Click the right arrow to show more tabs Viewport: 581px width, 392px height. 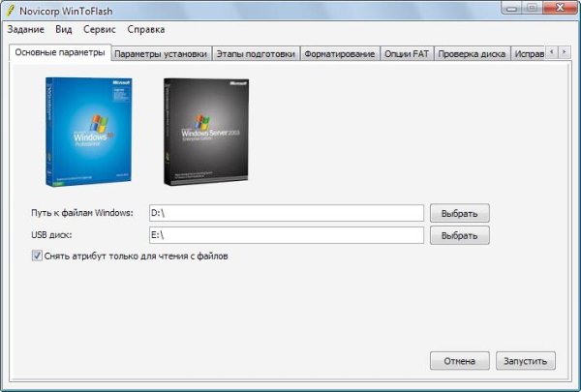(565, 52)
